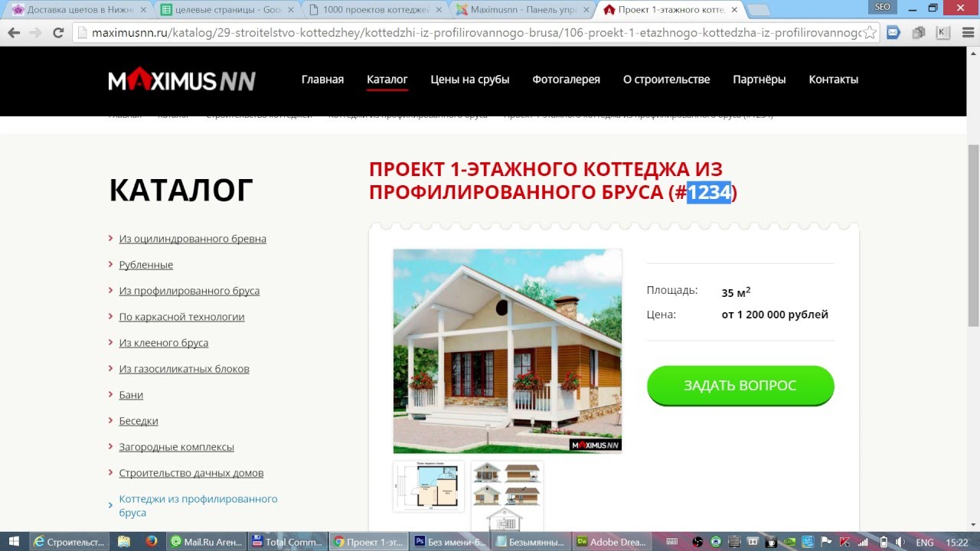This screenshot has width=980, height=551.
Task: Click the browser Back arrow
Action: point(14,33)
